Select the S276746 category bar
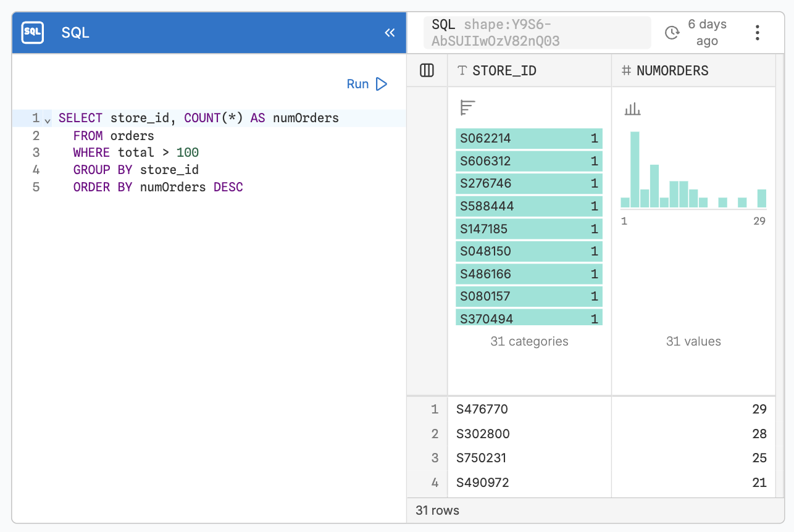Screen dimensions: 794x532 (x=529, y=183)
